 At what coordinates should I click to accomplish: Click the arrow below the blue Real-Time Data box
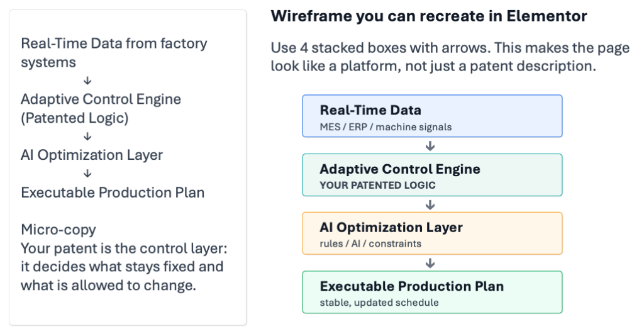(431, 146)
